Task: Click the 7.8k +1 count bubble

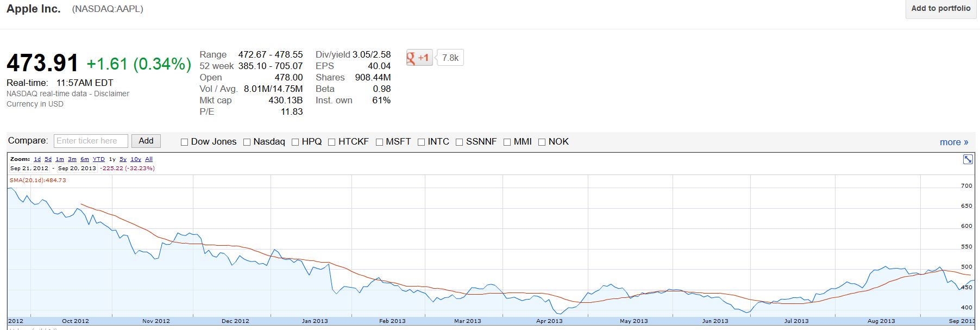Action: click(x=450, y=58)
